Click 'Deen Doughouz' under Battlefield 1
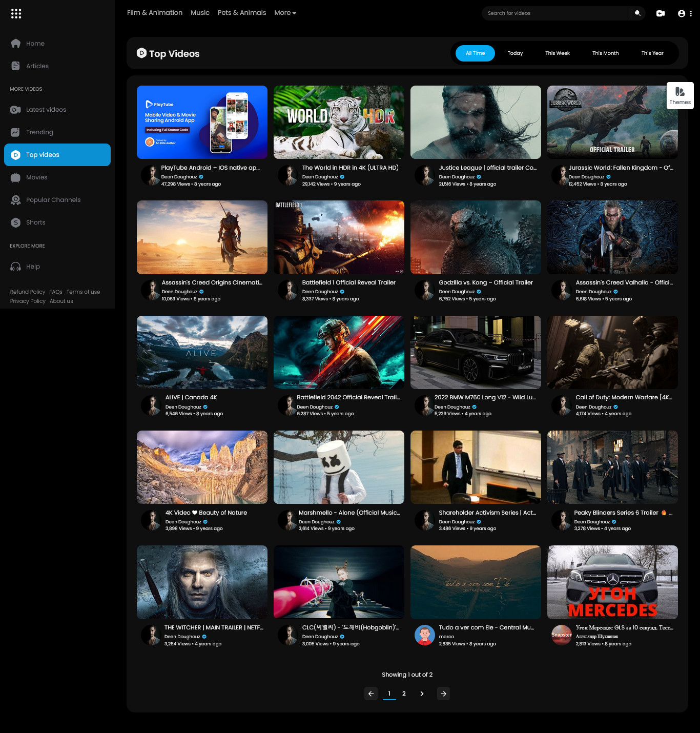 coord(320,292)
